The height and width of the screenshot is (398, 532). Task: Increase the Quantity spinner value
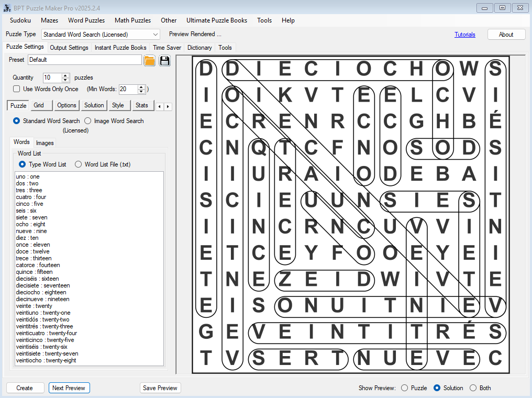click(65, 75)
